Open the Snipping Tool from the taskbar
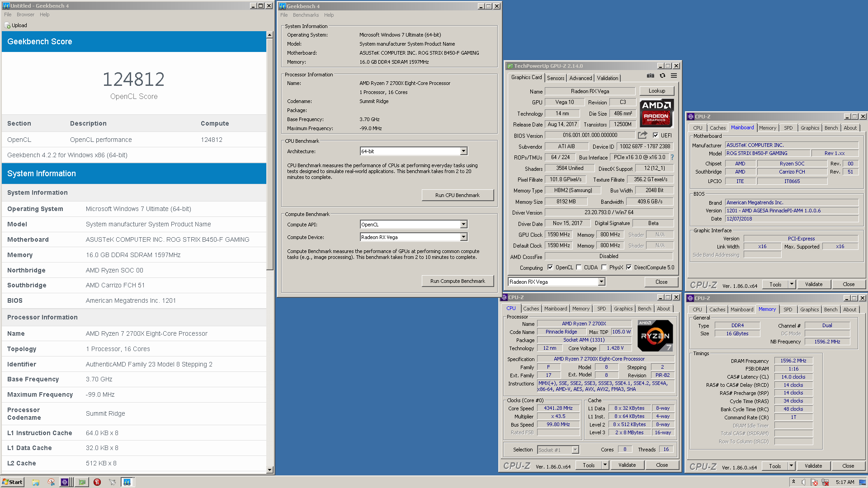The width and height of the screenshot is (868, 488). click(51, 482)
